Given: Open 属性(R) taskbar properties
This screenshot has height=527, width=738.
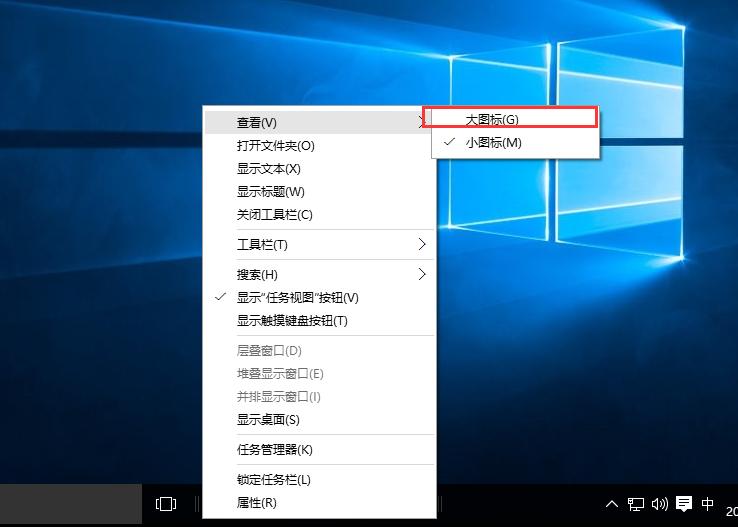Looking at the screenshot, I should (x=319, y=503).
